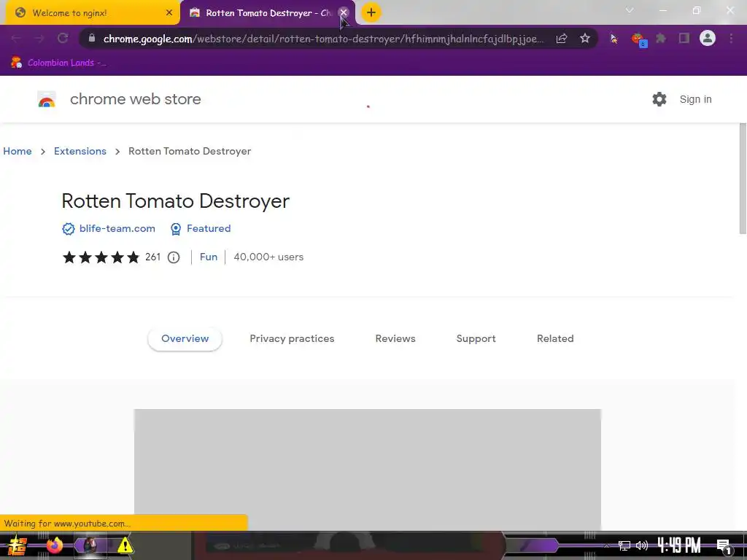Click the Featured ribbon badge icon
This screenshot has width=747, height=560.
[176, 229]
